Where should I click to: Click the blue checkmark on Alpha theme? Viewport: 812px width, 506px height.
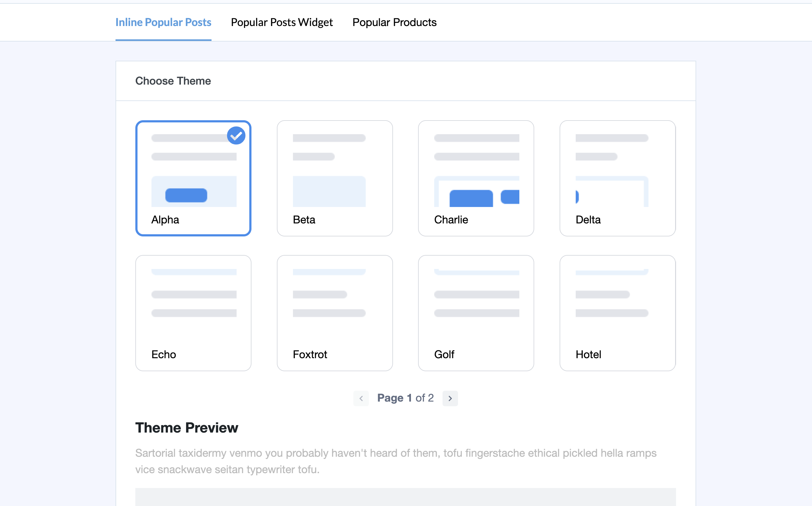click(x=236, y=135)
